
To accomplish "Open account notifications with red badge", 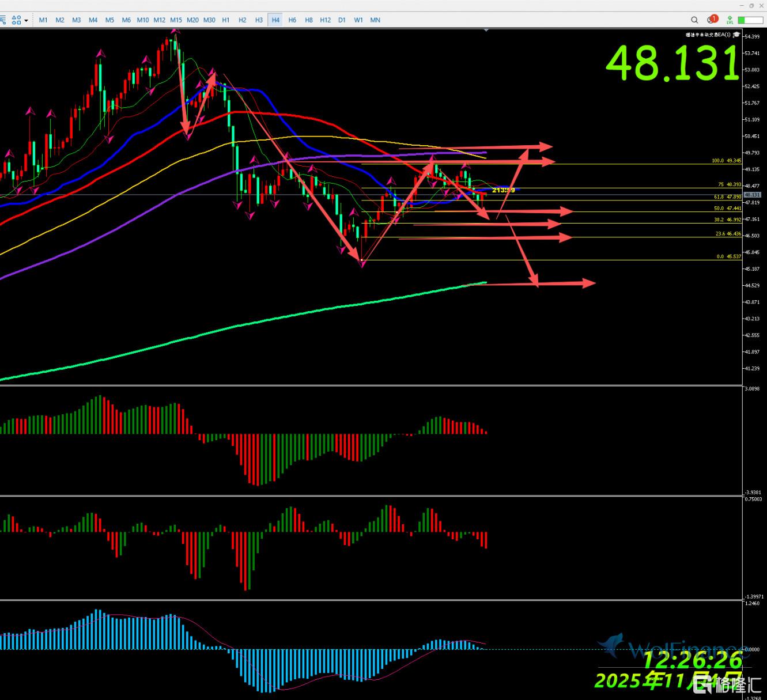I will point(712,20).
